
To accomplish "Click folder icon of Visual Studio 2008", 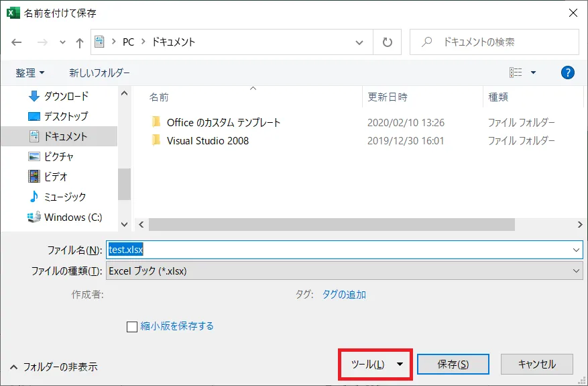I will [x=156, y=140].
